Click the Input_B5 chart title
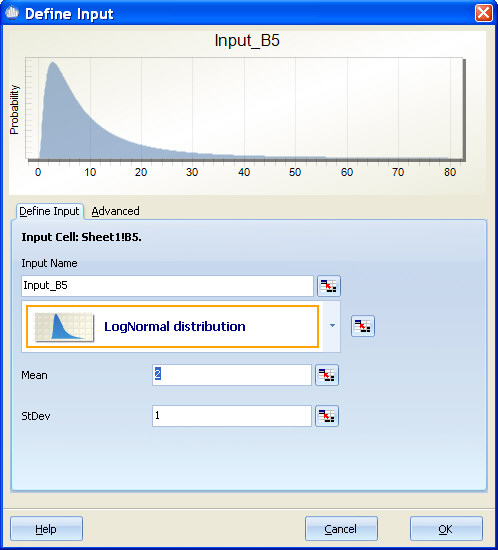 click(x=247, y=41)
